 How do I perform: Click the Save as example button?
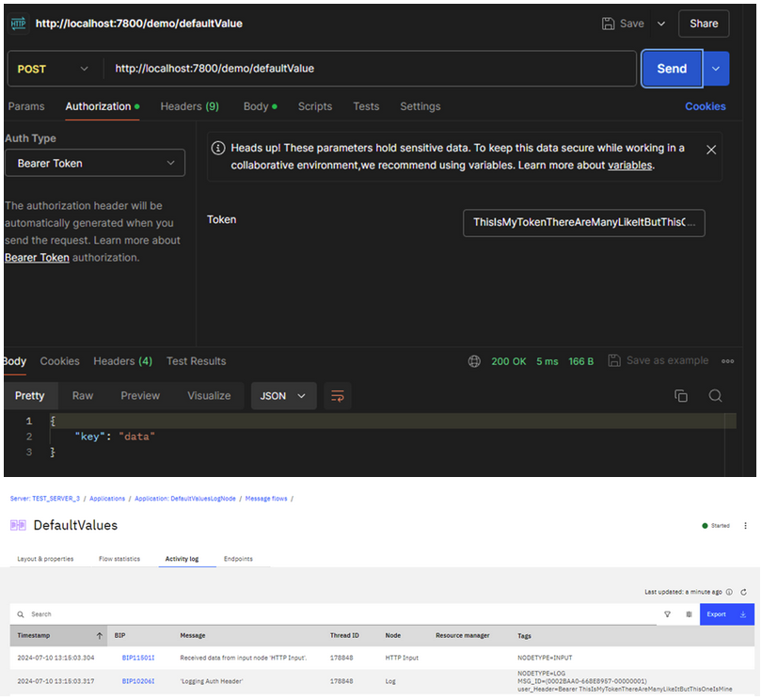click(658, 360)
